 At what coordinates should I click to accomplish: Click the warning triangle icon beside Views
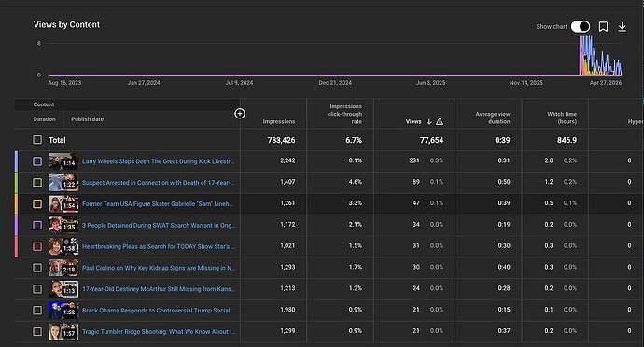[440, 121]
